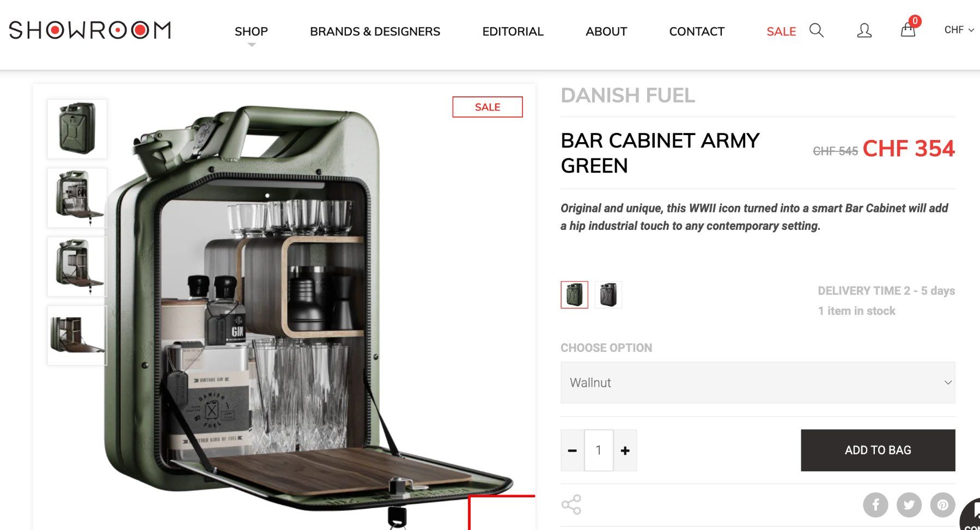The image size is (980, 530).
Task: Expand the CHF currency selector
Action: (958, 30)
